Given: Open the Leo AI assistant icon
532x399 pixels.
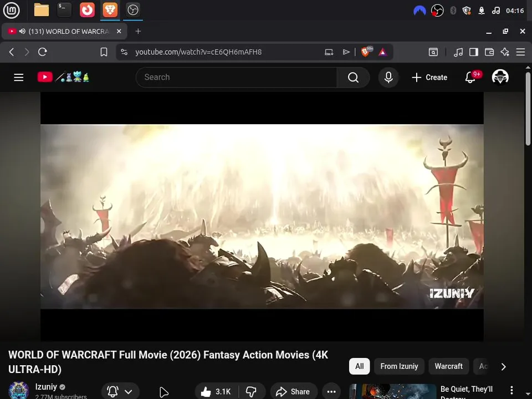Looking at the screenshot, I should pos(505,52).
